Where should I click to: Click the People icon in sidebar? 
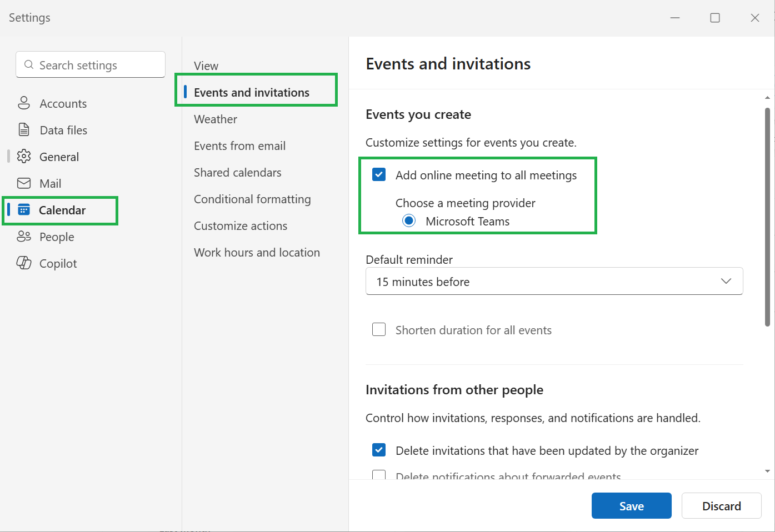coord(24,236)
